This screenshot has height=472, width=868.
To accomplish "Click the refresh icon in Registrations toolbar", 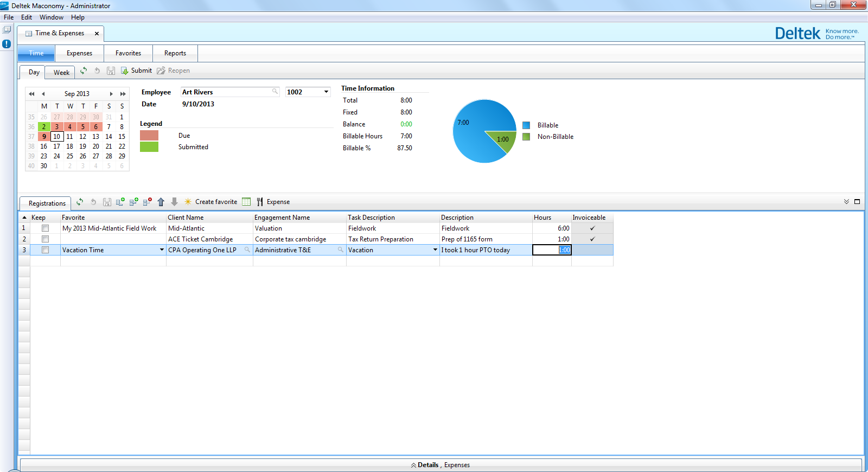I will point(80,202).
